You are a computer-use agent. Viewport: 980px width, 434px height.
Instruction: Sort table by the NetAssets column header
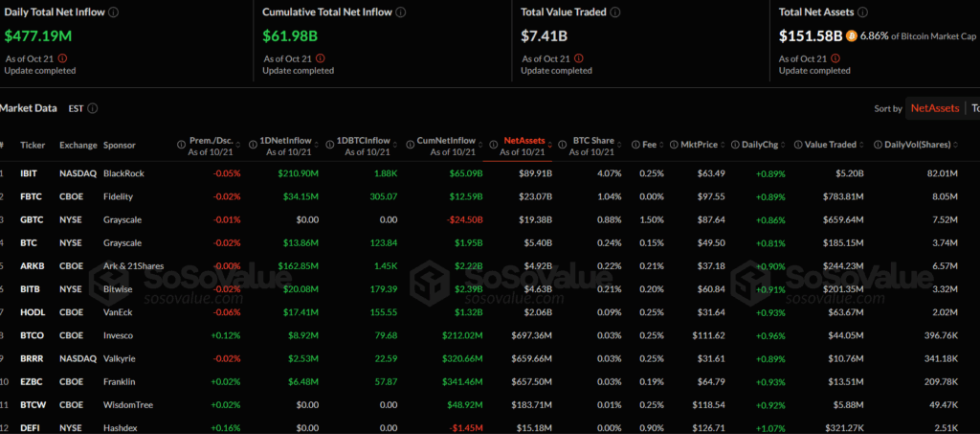click(x=523, y=140)
